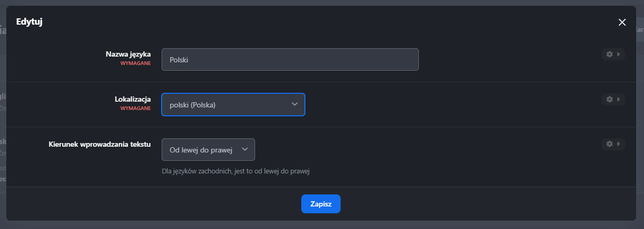Focus the Nazwa języka text field

[x=290, y=60]
